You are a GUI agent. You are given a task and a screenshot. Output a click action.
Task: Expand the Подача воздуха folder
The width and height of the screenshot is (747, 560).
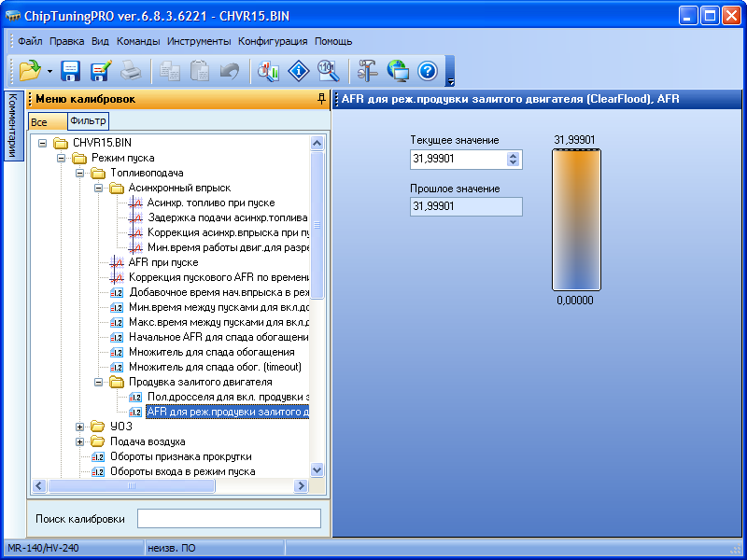click(80, 441)
